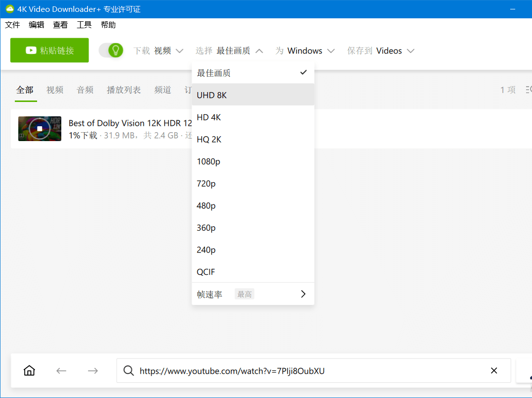
Task: Open the 帮助 menu
Action: (108, 25)
